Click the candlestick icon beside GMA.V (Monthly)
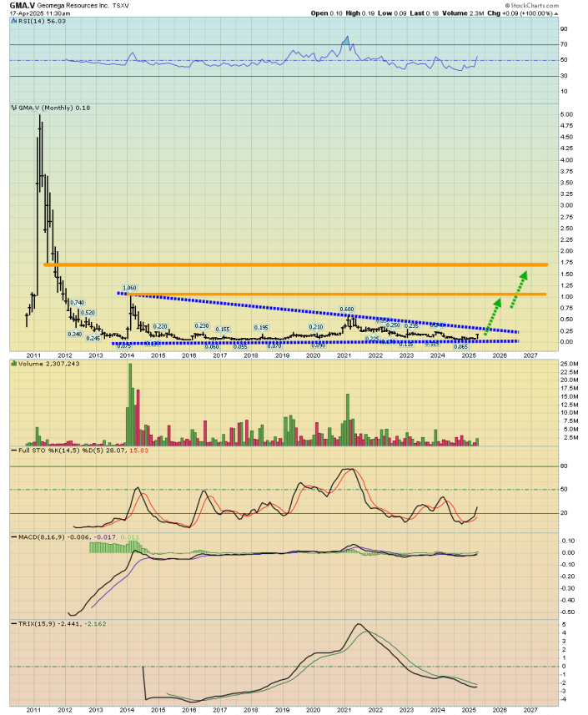The height and width of the screenshot is (715, 588). click(14, 108)
